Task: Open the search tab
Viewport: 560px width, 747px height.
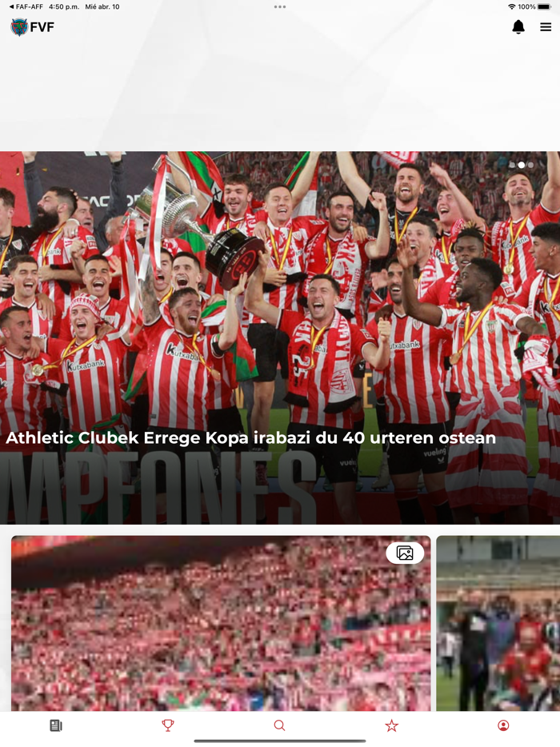Action: (x=280, y=725)
